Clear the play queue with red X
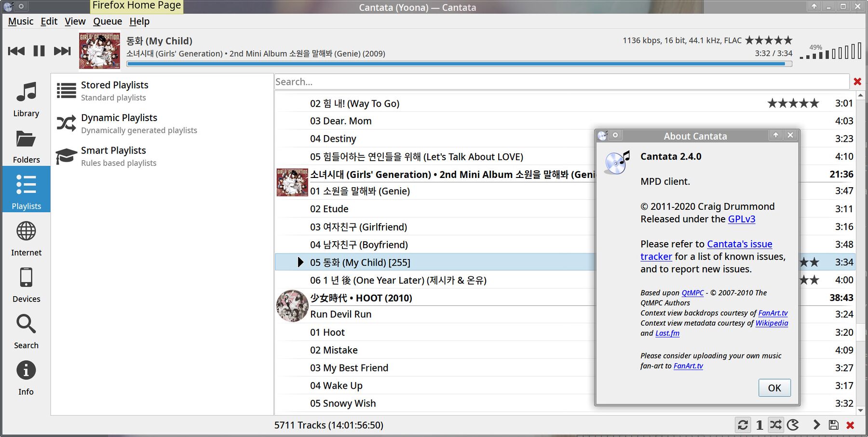 coord(850,425)
